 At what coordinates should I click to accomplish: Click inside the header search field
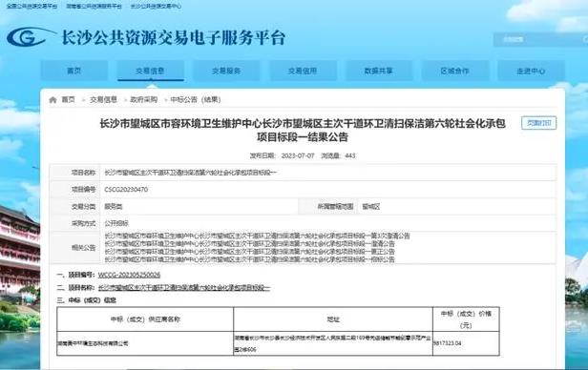click(x=540, y=39)
